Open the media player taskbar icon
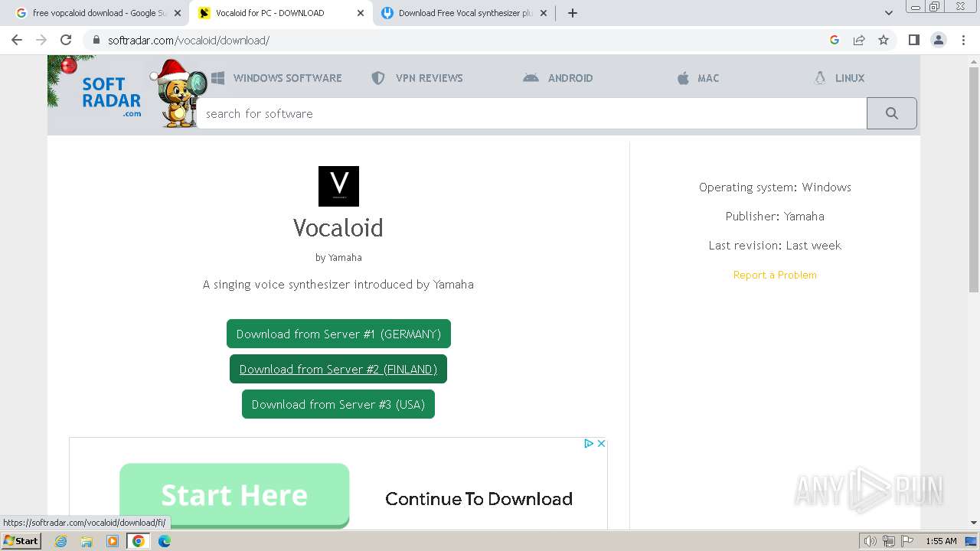 coord(113,541)
